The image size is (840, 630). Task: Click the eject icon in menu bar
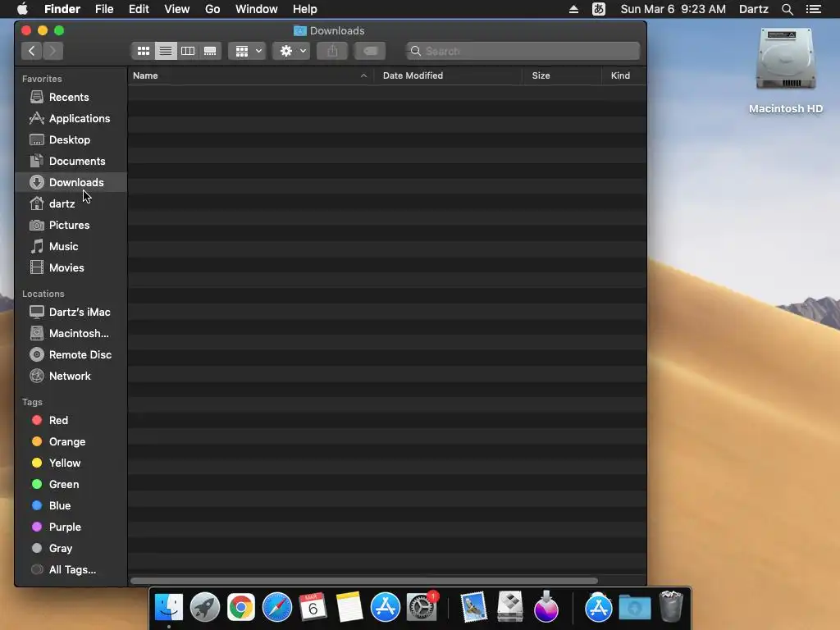click(x=573, y=9)
